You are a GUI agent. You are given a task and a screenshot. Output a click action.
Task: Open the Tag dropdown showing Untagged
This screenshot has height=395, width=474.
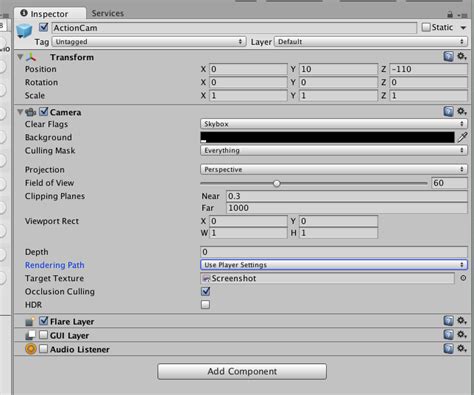[x=149, y=42]
